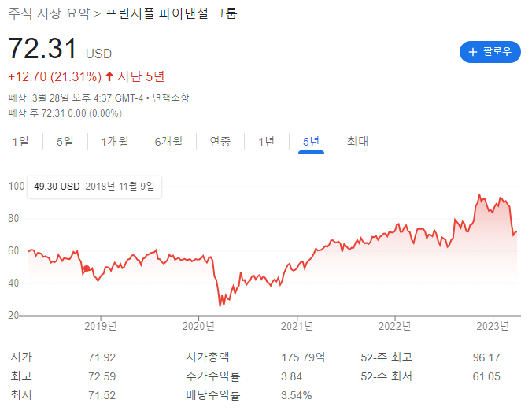Viewport: 532px width, 411px height.
Task: Click the 100 y-axis label
Action: [17, 187]
